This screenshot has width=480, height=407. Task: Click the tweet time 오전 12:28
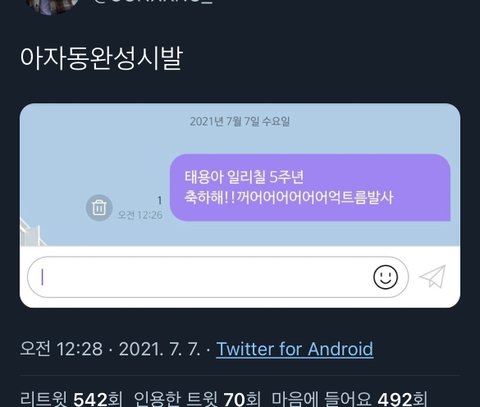pos(61,349)
